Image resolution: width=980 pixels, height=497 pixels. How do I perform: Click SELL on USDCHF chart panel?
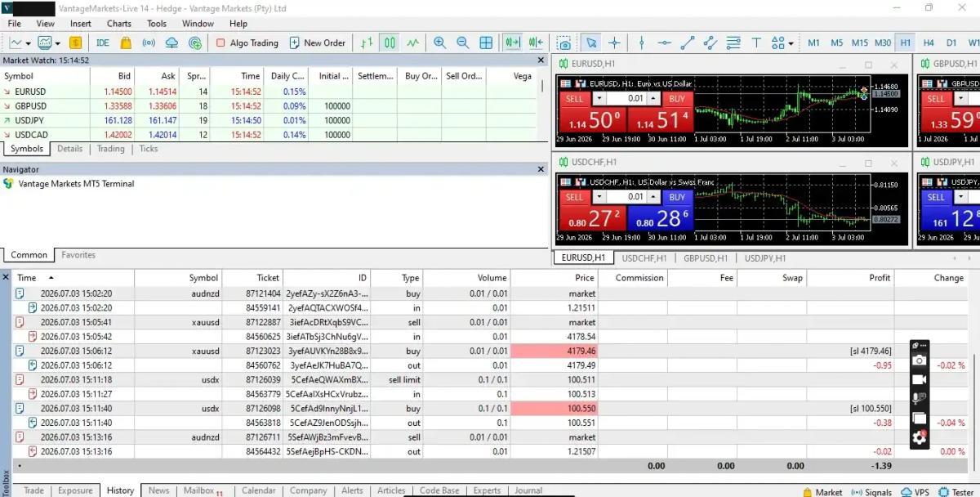coord(575,197)
